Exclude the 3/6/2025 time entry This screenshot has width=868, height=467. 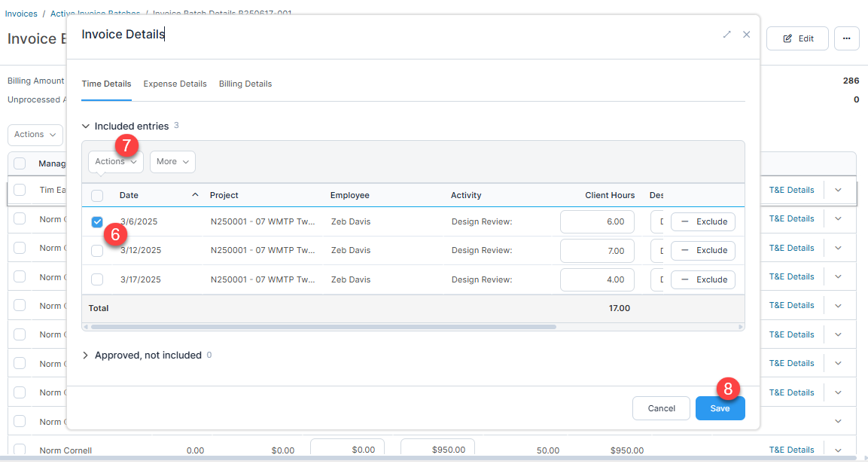(703, 221)
